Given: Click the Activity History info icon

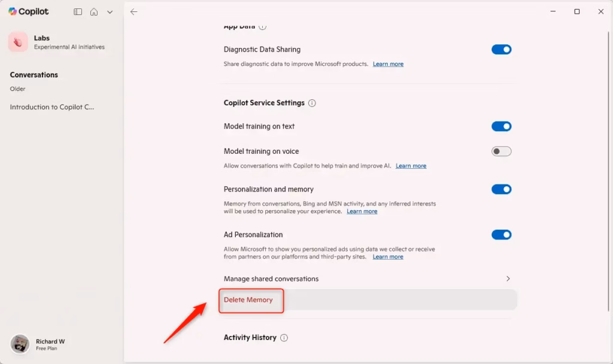Looking at the screenshot, I should (285, 337).
